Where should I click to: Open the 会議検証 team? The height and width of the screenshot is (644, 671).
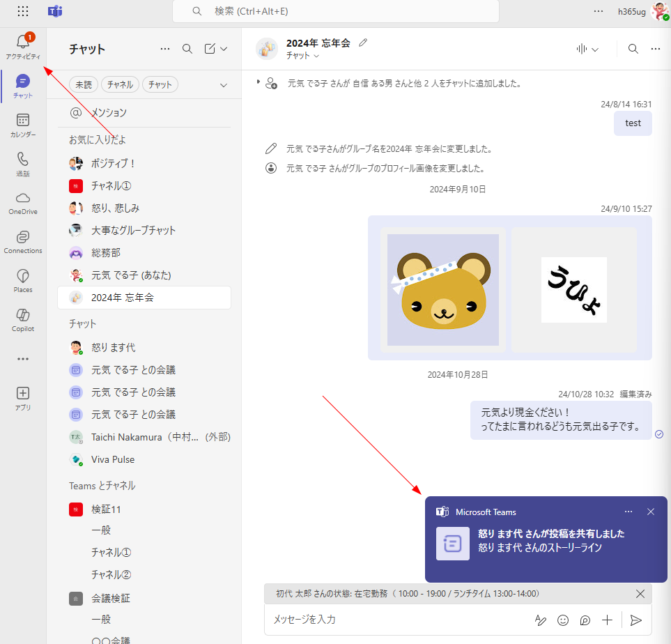click(x=144, y=598)
